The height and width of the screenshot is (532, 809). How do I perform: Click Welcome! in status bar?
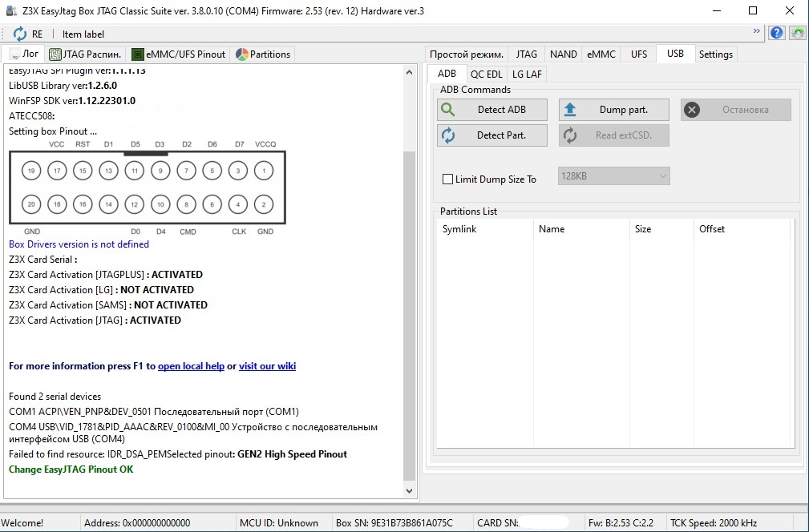coord(22,522)
